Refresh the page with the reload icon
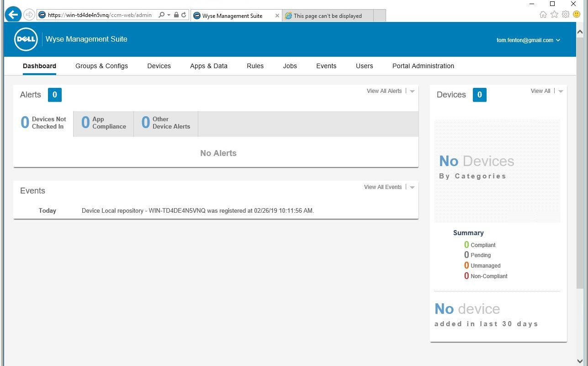 pos(184,15)
